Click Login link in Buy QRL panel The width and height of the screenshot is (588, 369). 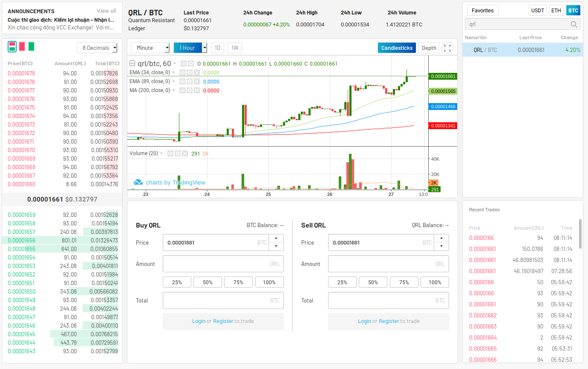pyautogui.click(x=199, y=321)
